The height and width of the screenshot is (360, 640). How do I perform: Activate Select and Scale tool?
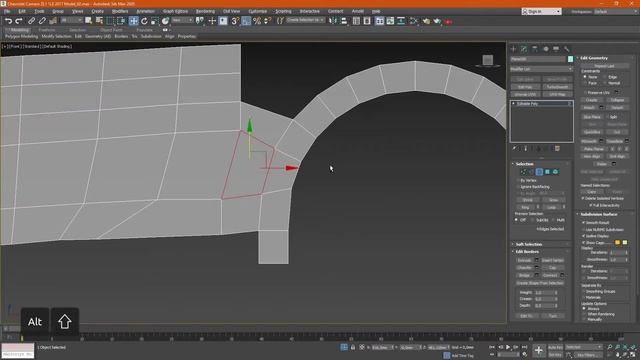[155, 21]
